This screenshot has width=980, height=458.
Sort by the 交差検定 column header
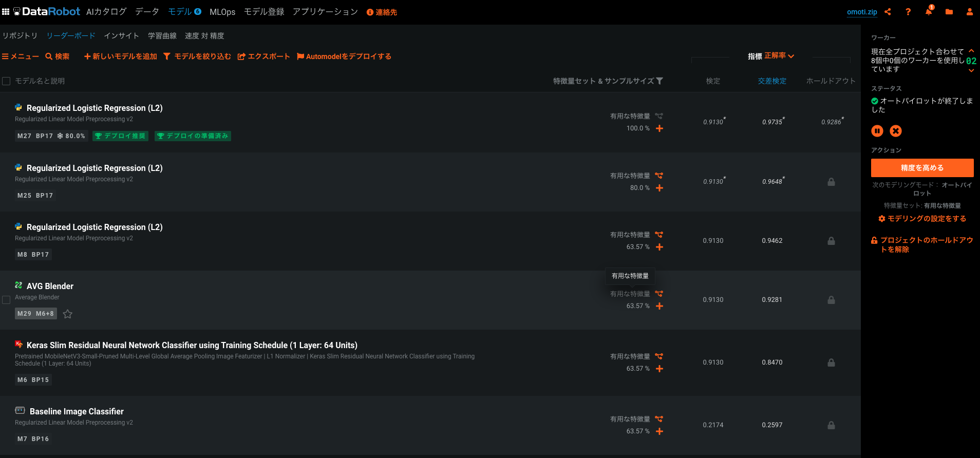point(772,81)
